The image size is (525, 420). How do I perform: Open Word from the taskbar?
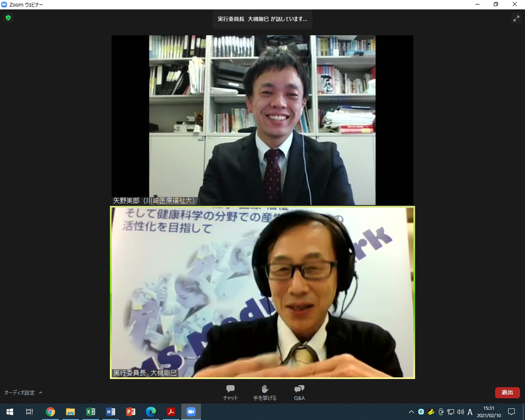pos(111,412)
